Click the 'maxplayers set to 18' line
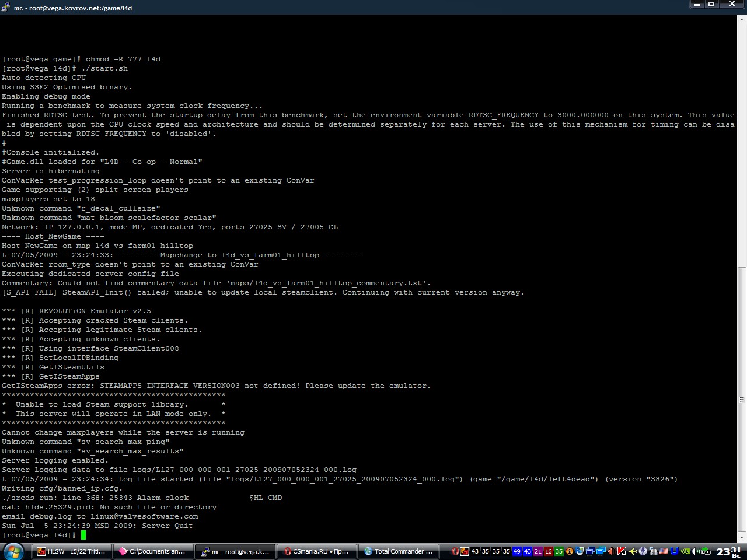747x560 pixels. [48, 199]
